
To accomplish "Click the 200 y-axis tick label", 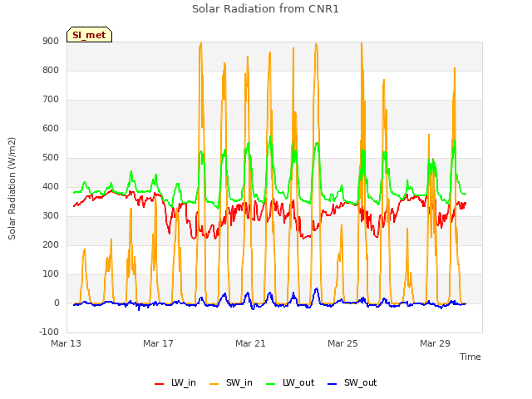I will pos(51,245).
